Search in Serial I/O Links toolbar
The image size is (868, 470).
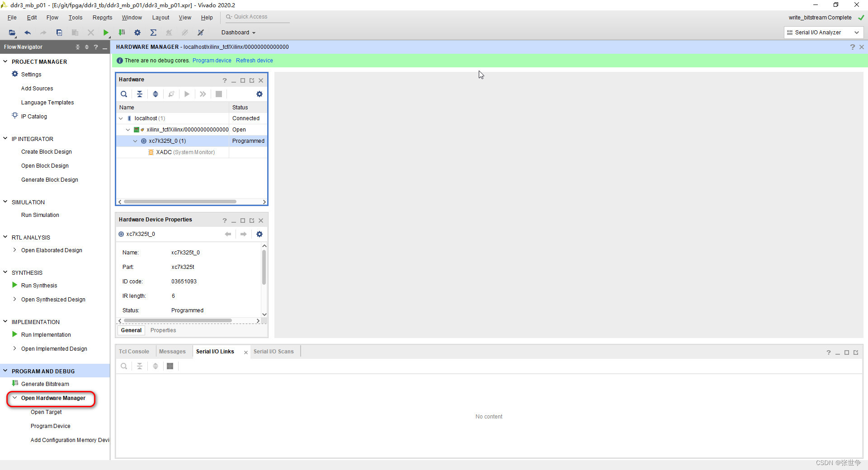124,366
